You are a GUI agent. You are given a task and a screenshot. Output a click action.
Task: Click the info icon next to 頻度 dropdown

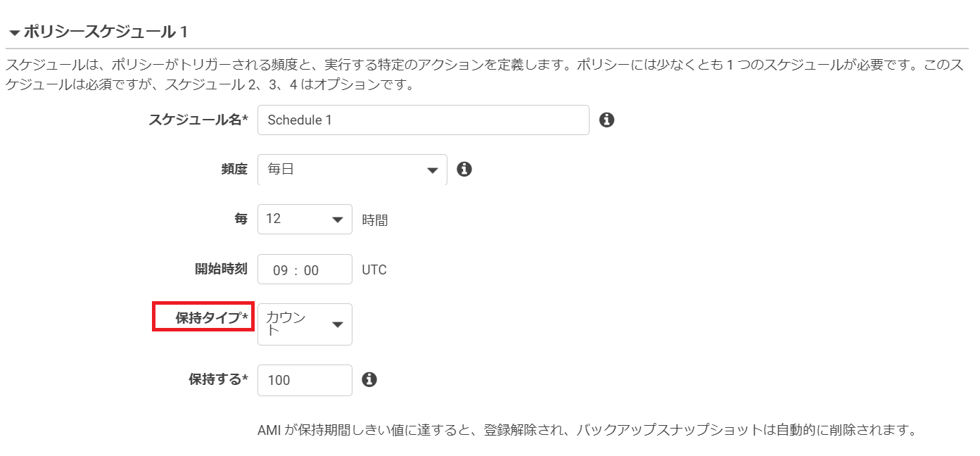[464, 169]
